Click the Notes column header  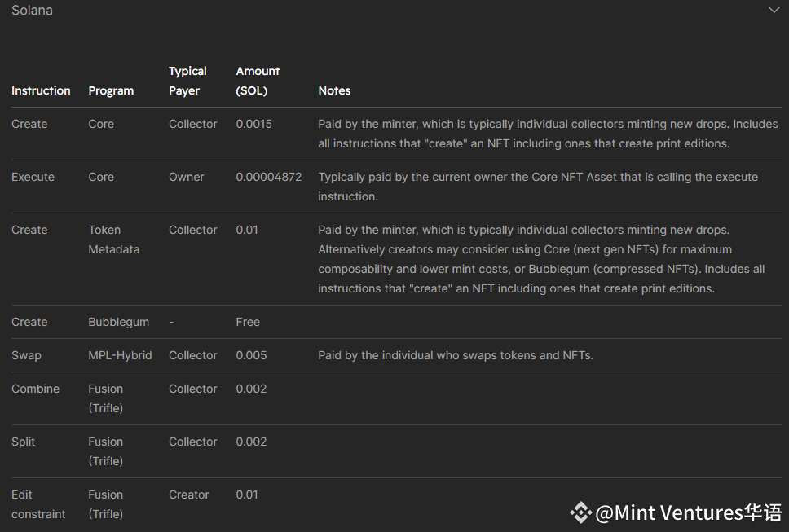335,90
